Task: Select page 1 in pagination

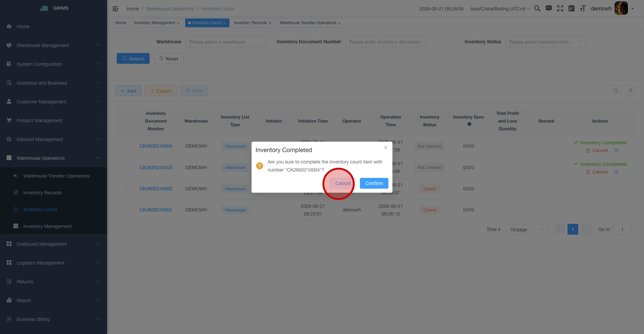Action: click(x=573, y=230)
